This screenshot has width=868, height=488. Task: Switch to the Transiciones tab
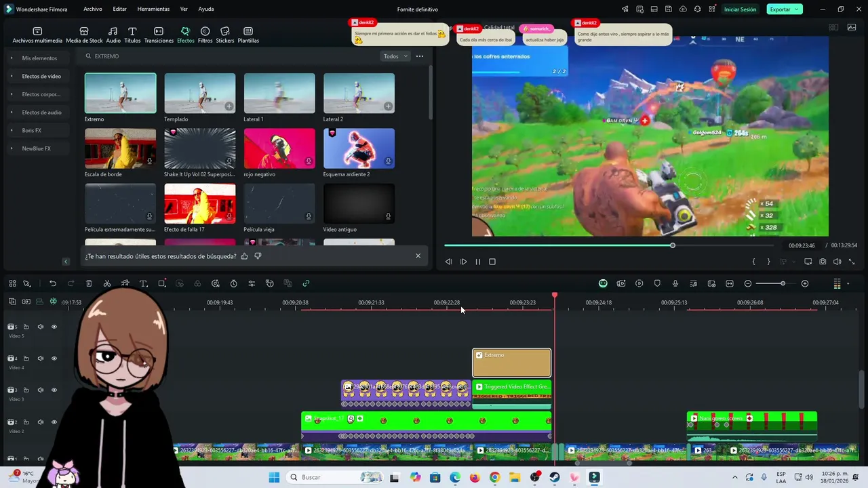(159, 35)
